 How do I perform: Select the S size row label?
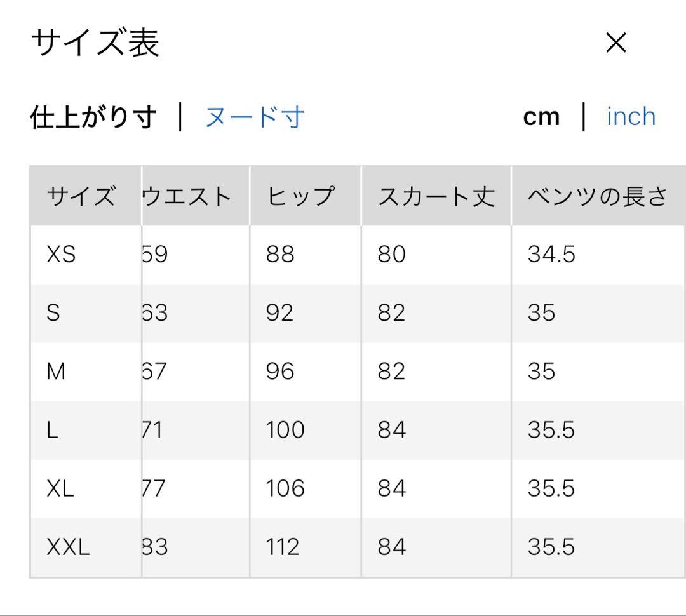[53, 313]
